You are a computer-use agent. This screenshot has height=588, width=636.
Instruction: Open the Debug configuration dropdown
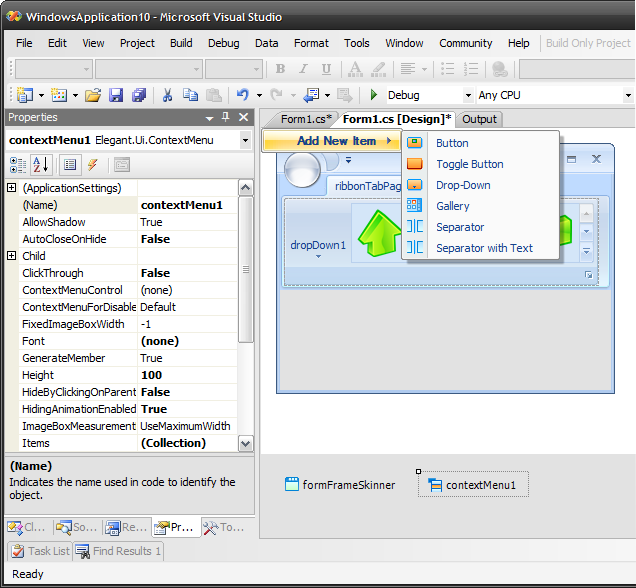point(468,96)
